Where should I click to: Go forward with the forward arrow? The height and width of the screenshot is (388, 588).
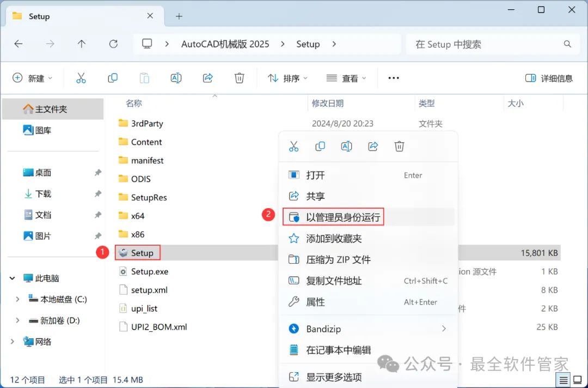pyautogui.click(x=50, y=44)
